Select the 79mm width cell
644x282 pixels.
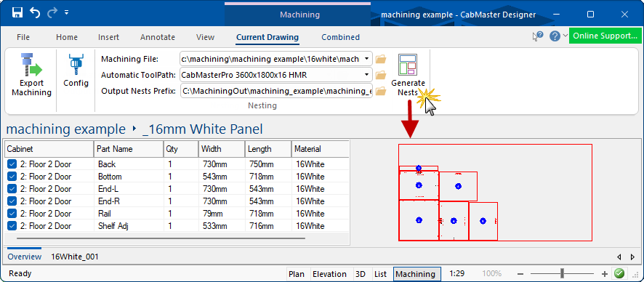(222, 214)
